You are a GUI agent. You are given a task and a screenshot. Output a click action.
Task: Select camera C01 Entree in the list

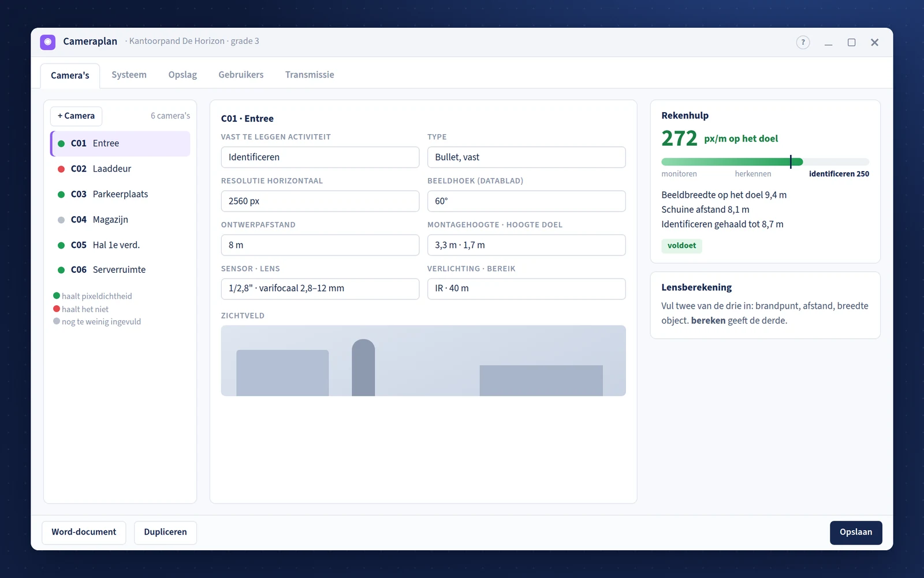click(x=120, y=143)
